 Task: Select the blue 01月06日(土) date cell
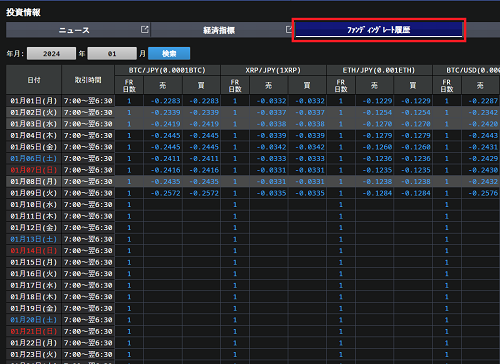(x=34, y=158)
